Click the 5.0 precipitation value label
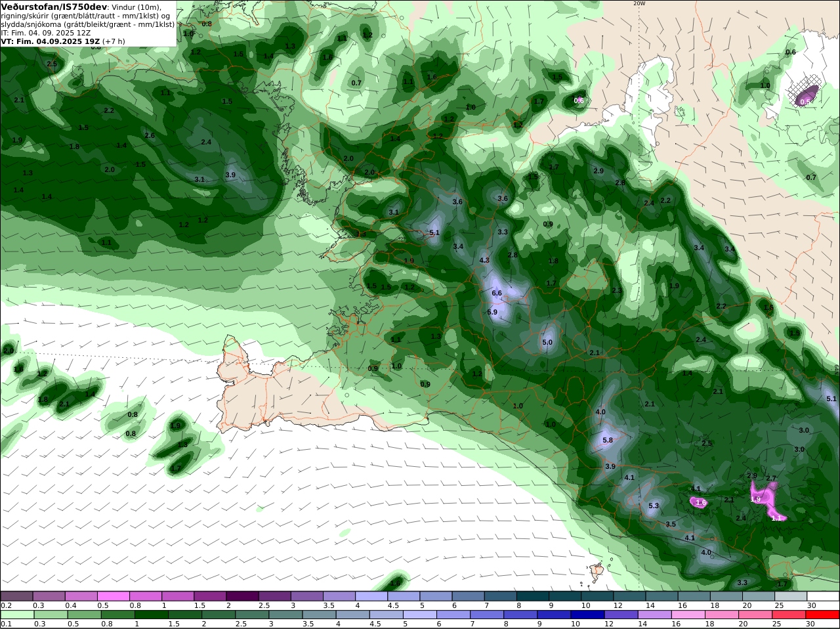 [547, 343]
